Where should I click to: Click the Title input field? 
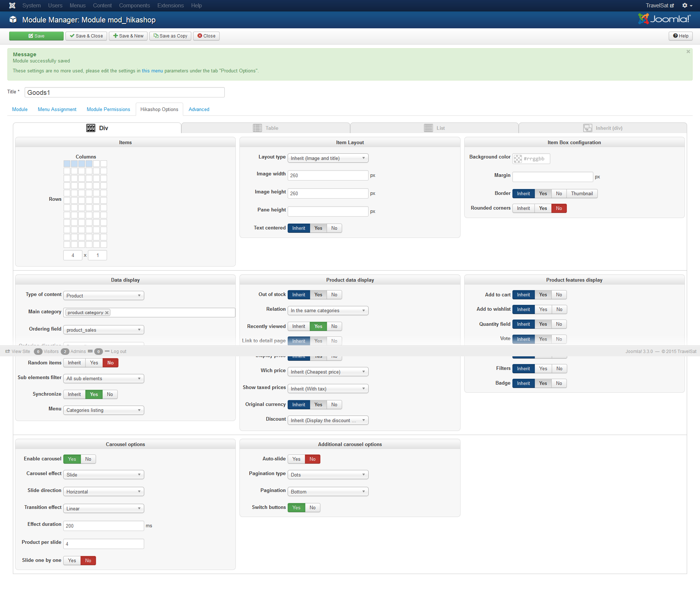point(125,92)
